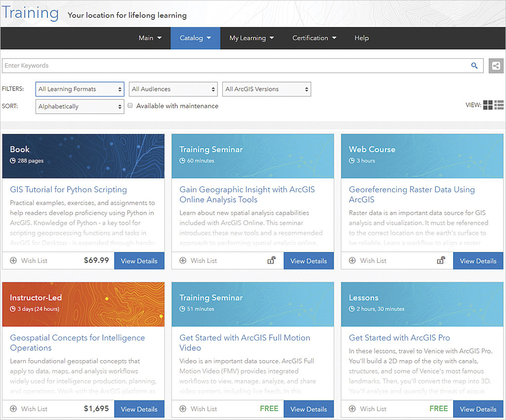
Task: Open Get Started with ArcGIS Full Motion Video link
Action: point(245,342)
